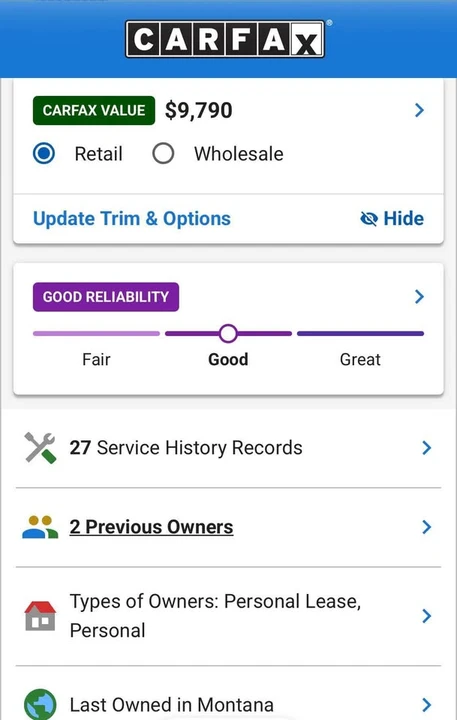
Task: Tap the CARFAX logo in header
Action: click(226, 39)
